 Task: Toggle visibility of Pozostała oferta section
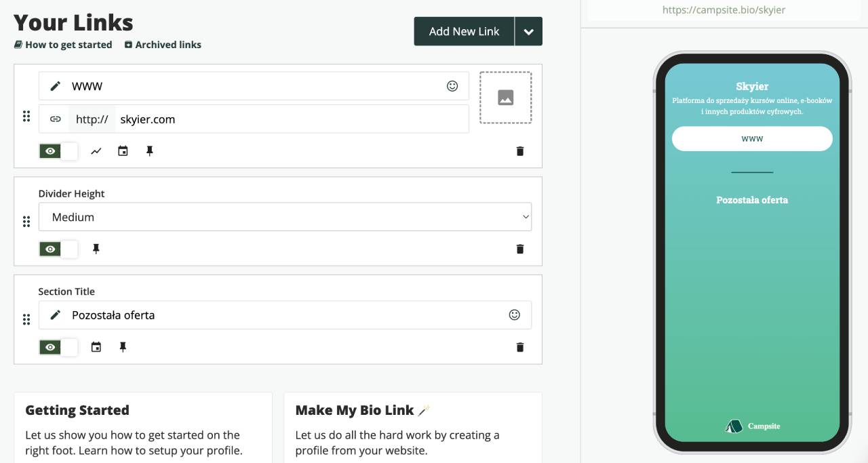[58, 347]
